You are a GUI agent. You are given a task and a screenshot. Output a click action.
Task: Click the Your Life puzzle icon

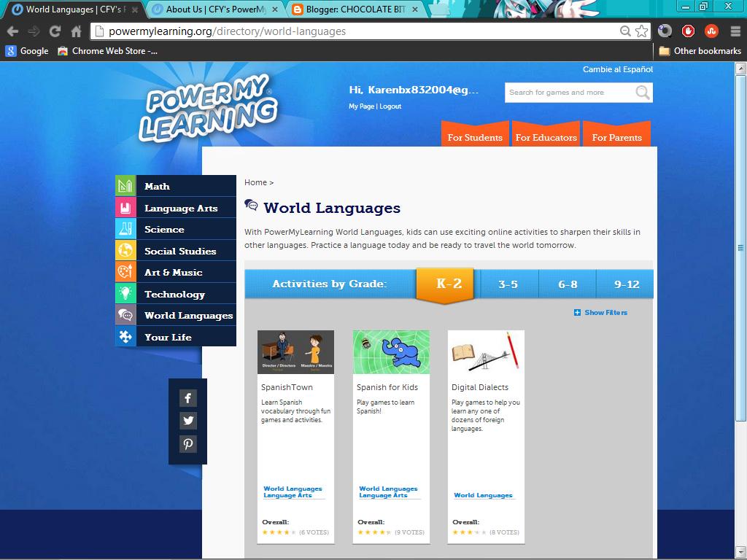coord(125,337)
